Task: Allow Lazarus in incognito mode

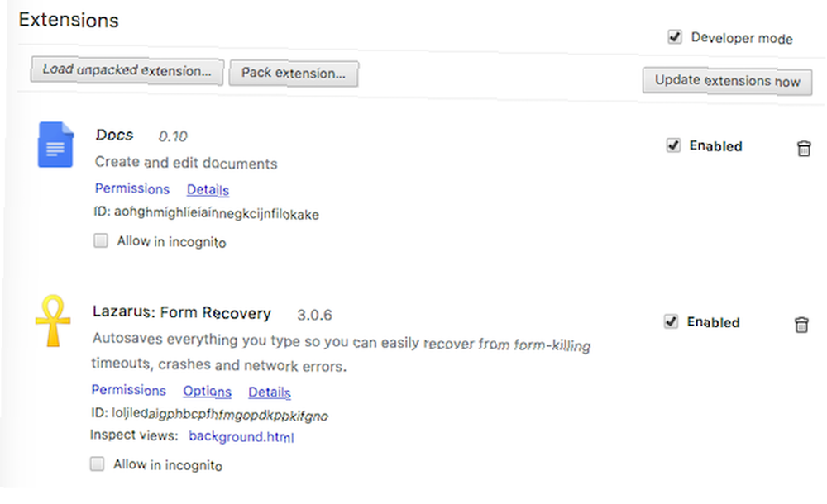Action: pyautogui.click(x=97, y=464)
